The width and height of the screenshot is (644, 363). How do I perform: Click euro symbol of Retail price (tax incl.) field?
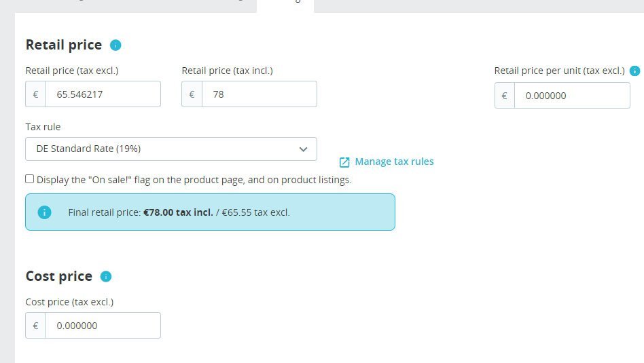pos(192,94)
